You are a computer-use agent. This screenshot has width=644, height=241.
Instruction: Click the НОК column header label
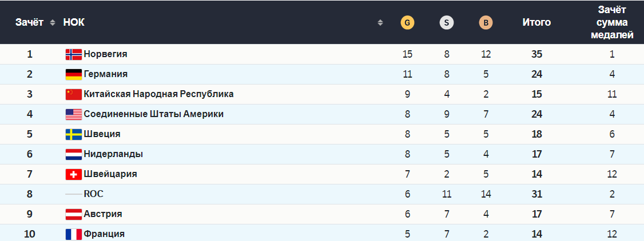coord(74,23)
